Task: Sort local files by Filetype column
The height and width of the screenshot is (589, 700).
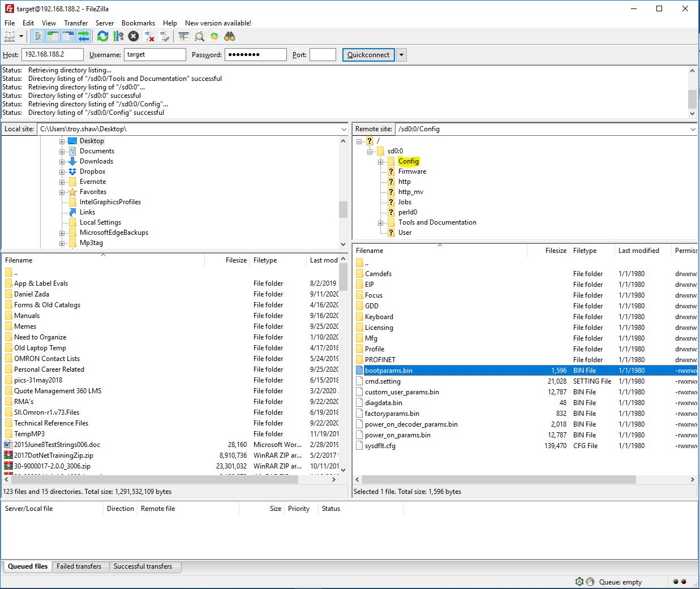Action: (x=278, y=260)
